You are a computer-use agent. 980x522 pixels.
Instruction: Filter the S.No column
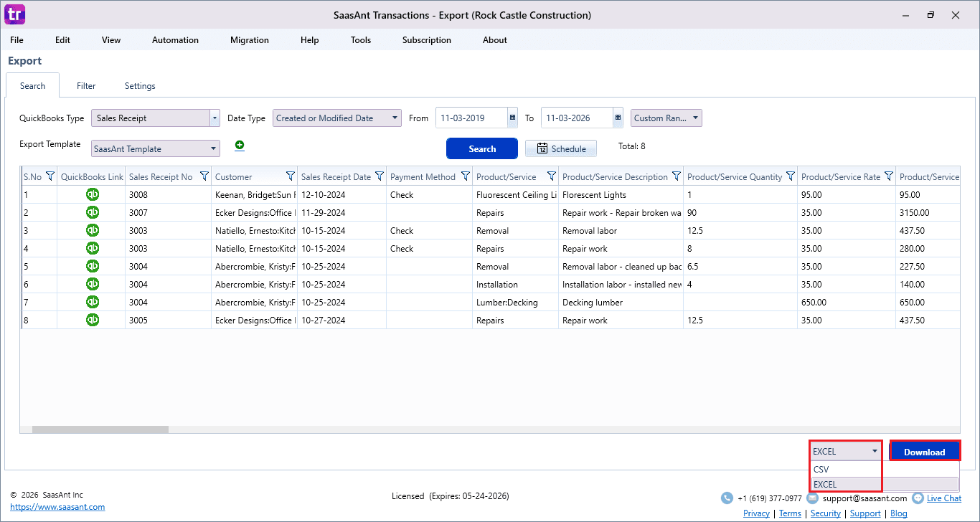click(x=50, y=176)
